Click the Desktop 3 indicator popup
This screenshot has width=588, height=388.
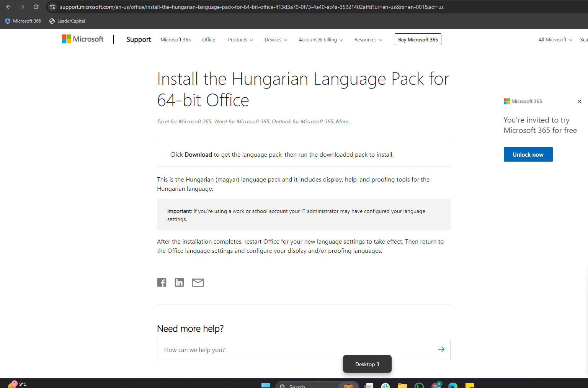coord(367,364)
